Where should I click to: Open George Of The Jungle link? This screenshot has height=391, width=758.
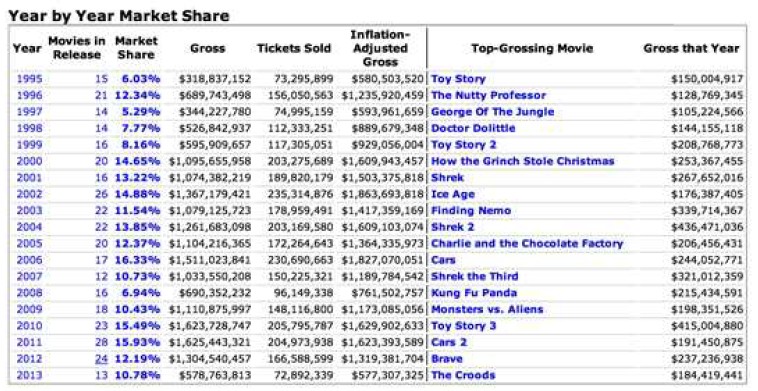493,112
